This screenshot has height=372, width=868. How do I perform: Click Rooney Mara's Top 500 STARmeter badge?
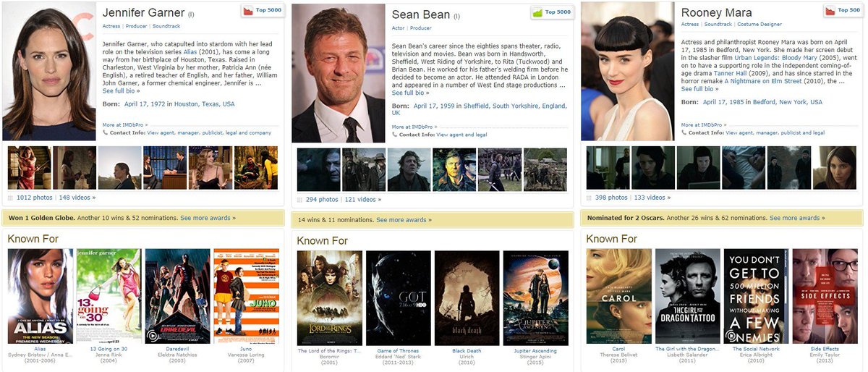click(841, 10)
